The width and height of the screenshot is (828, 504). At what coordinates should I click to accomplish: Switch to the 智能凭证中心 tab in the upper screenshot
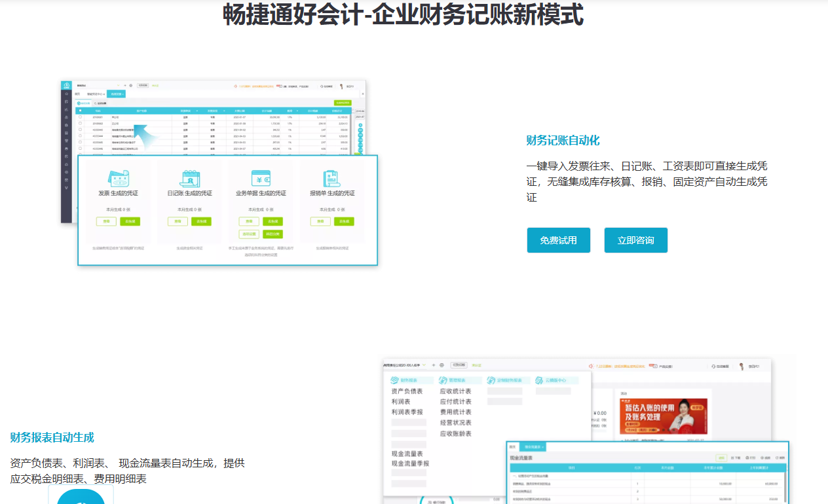(96, 94)
